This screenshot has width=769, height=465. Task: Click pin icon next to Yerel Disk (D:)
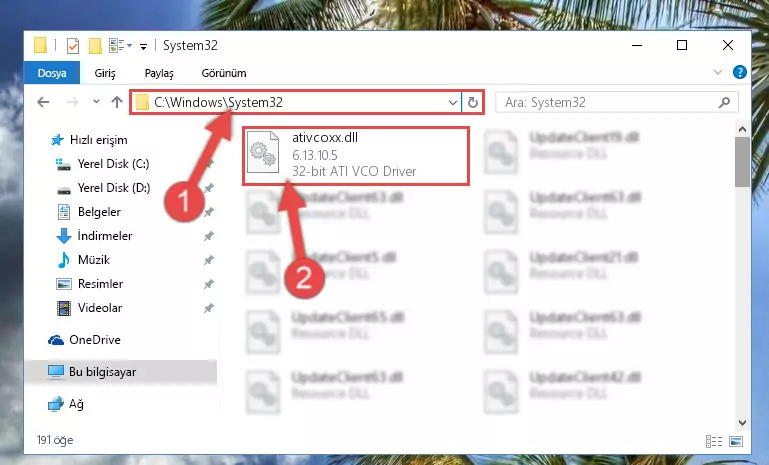pos(208,188)
